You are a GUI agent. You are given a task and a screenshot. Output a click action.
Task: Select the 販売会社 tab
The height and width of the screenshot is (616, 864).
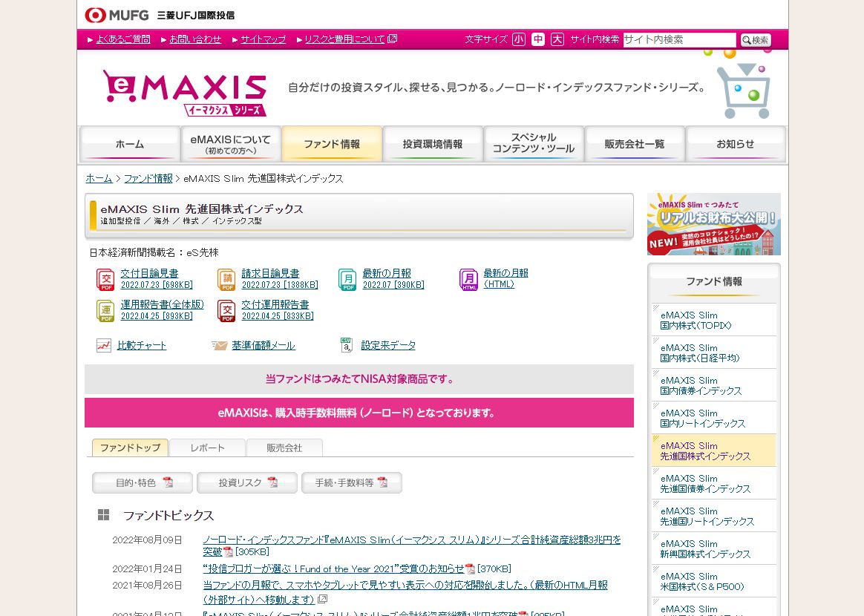284,448
